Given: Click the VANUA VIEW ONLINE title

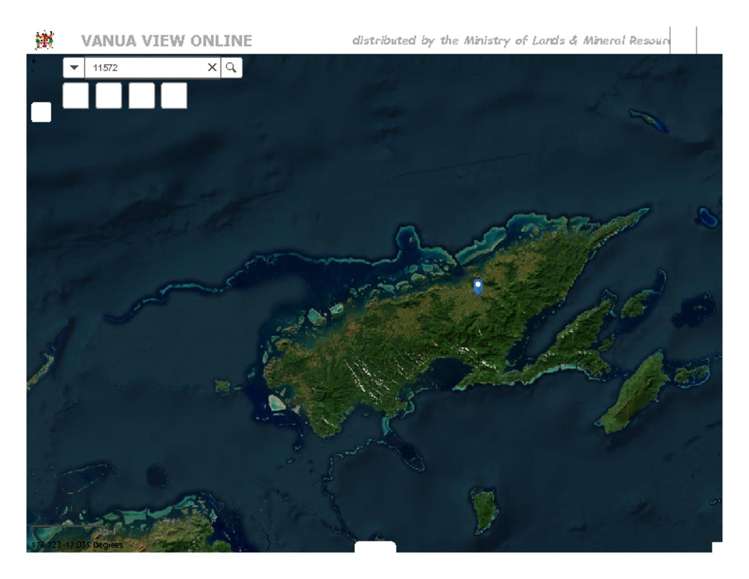Looking at the screenshot, I should click(167, 41).
